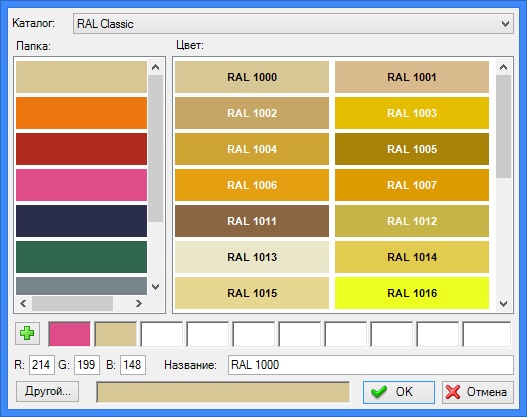Click the folder list vertical scrollbar thumb
Viewport: 527px width, 417px height.
[x=155, y=148]
